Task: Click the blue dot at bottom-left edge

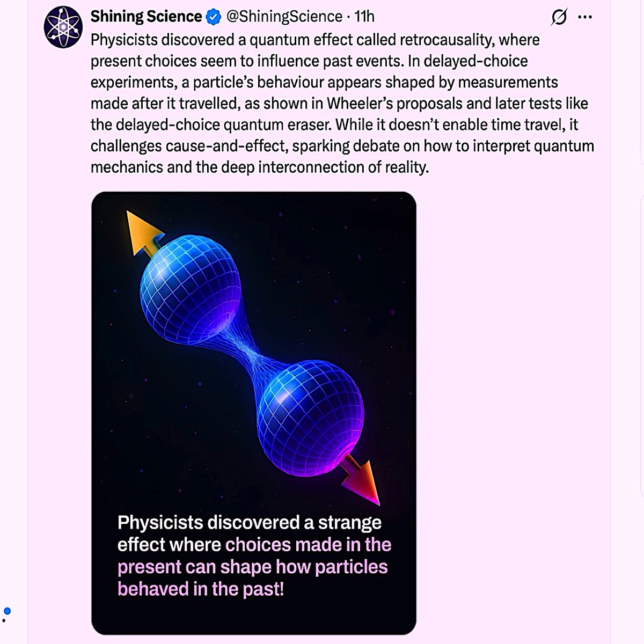Action: point(7,611)
